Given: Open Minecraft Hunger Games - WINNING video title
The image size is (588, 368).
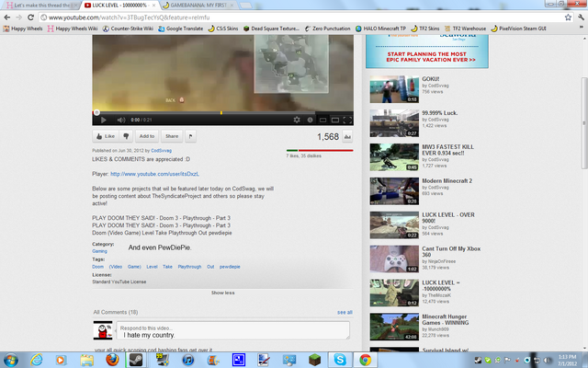Looking at the screenshot, I should click(446, 319).
